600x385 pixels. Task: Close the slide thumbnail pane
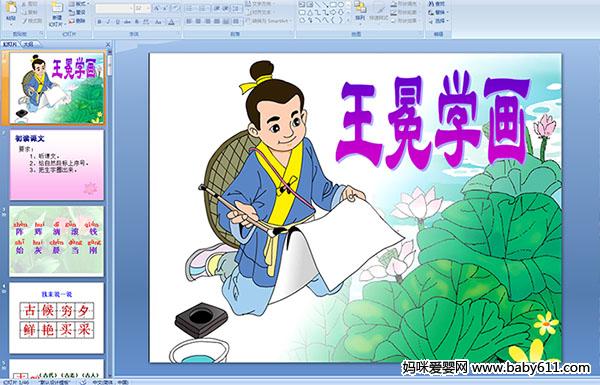(x=108, y=44)
